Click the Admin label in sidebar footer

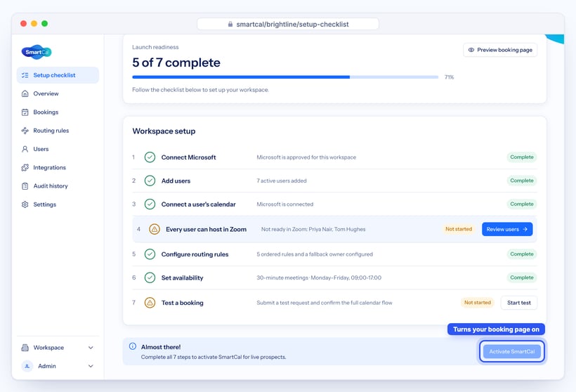(x=47, y=366)
